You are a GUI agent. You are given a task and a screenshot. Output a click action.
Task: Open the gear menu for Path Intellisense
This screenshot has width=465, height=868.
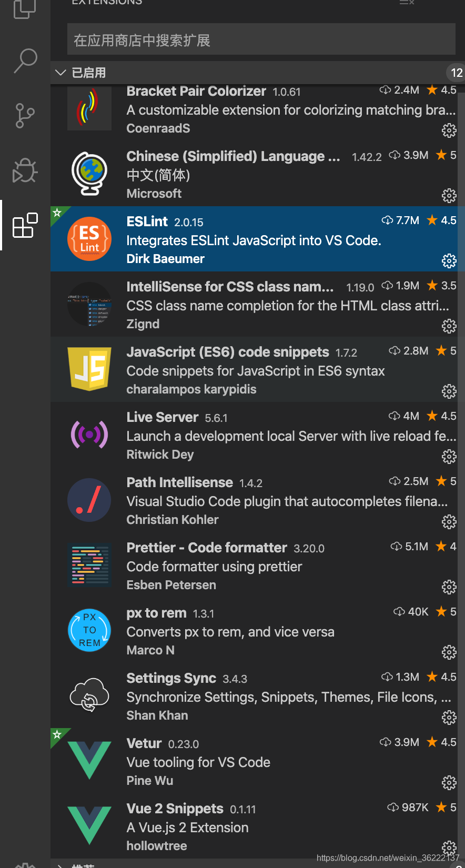pos(449,522)
